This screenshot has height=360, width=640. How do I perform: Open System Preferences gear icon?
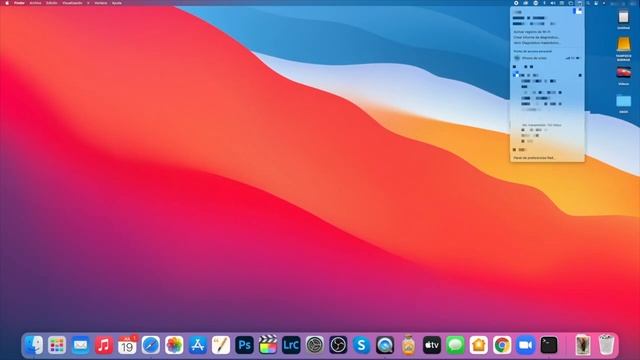click(315, 345)
